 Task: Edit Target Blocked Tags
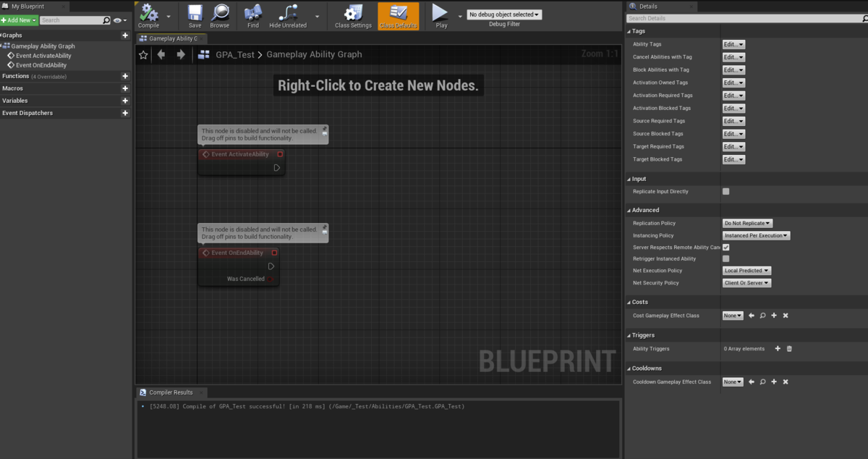coord(733,159)
